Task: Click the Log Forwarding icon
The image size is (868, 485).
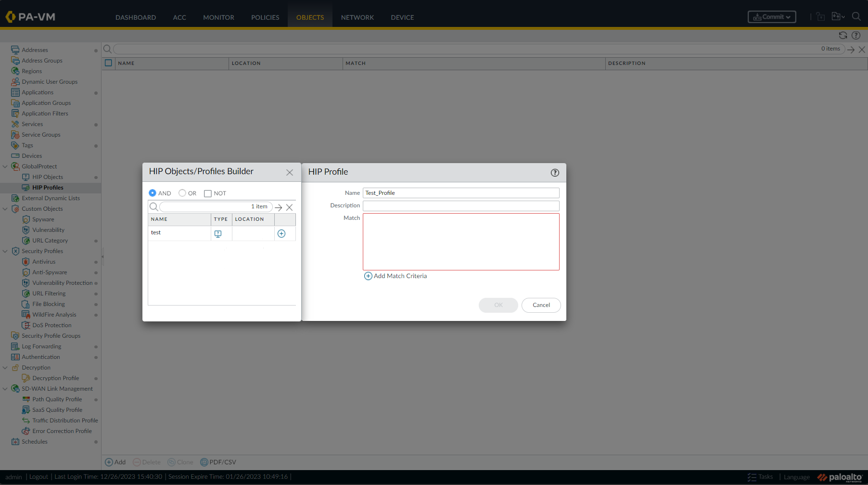Action: point(15,346)
